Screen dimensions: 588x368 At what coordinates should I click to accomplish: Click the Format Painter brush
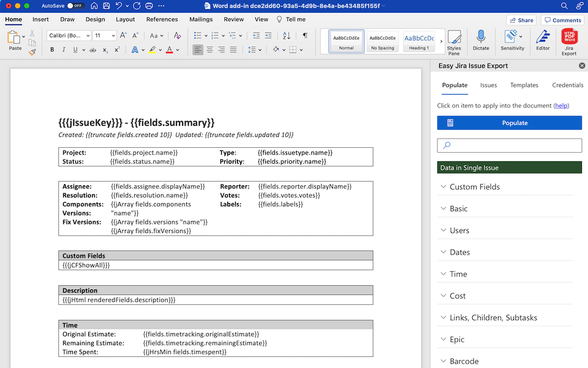[32, 52]
